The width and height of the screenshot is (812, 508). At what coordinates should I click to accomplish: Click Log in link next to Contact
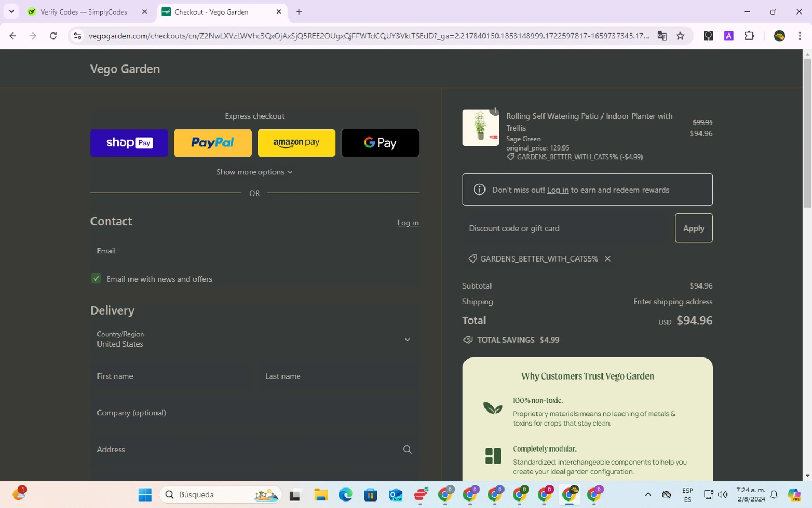(x=408, y=223)
